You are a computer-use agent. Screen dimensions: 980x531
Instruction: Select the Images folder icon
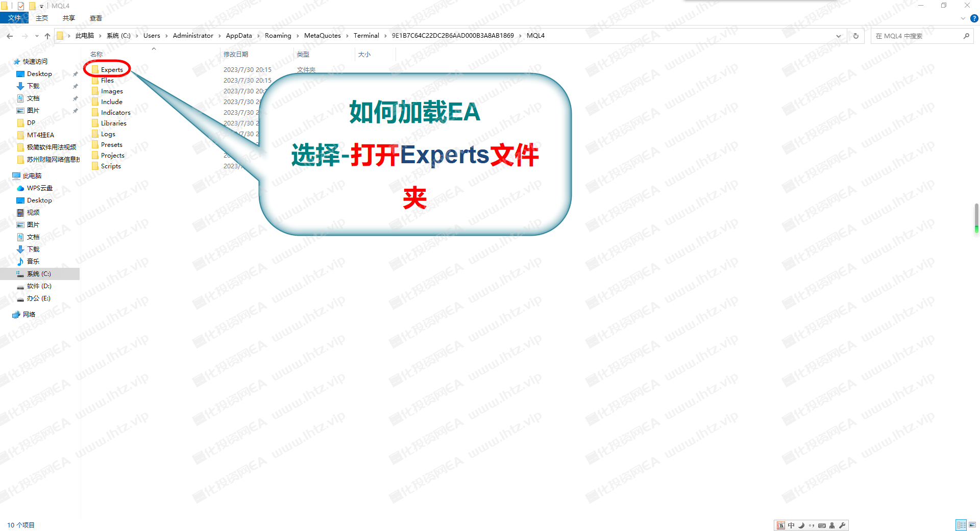(95, 91)
